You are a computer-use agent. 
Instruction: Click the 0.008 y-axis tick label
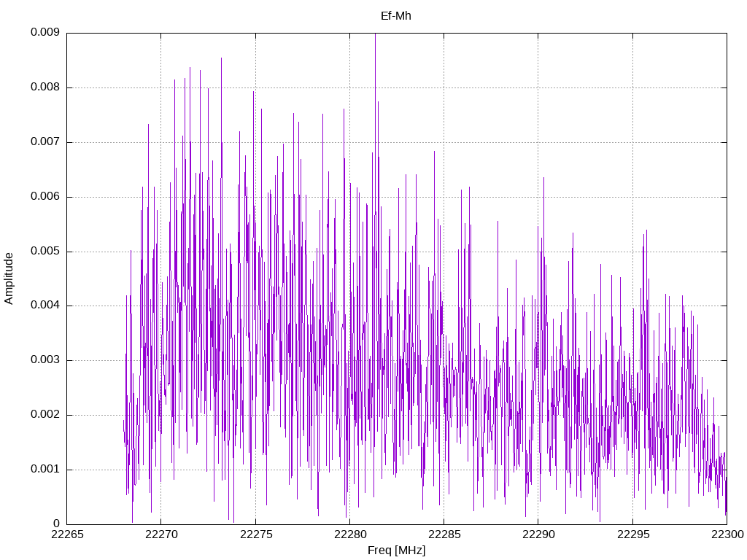tap(45, 87)
